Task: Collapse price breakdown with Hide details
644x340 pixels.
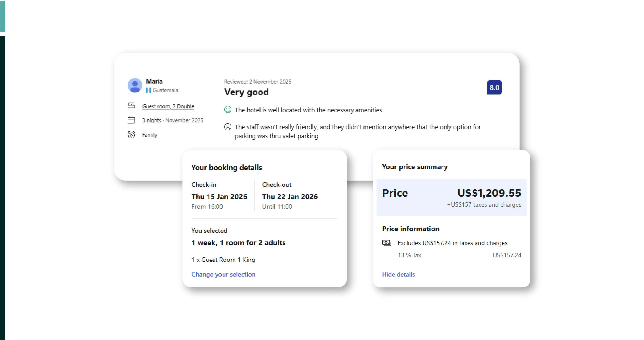Action: pos(398,274)
